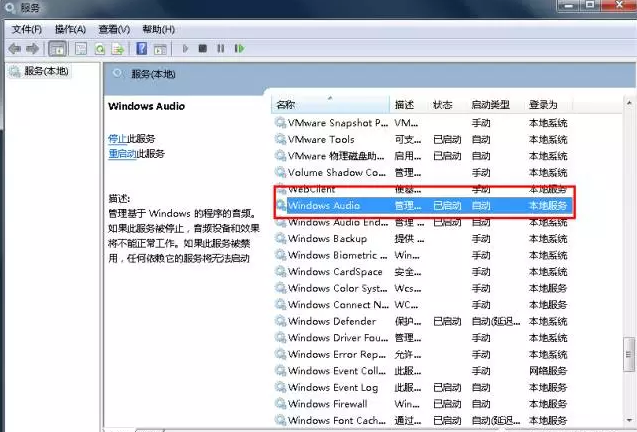Click the gear icon beside Windows CardSpace
This screenshot has width=637, height=432.
(280, 271)
